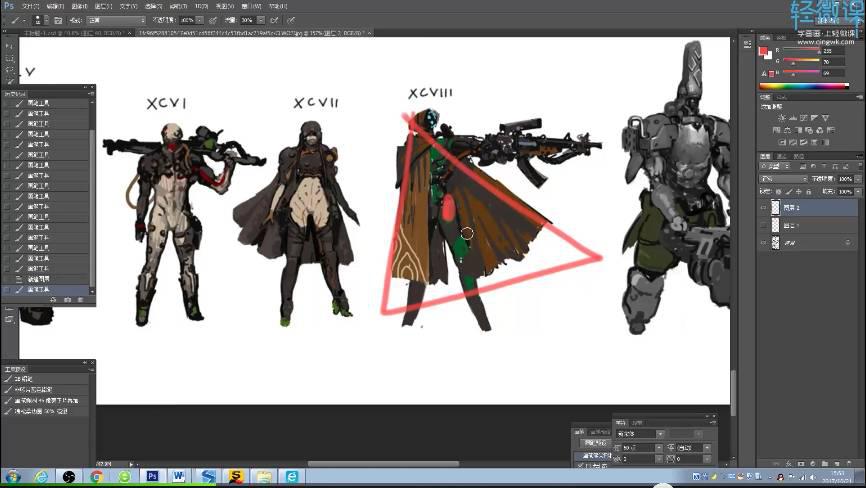
Task: Create new snapshot in History panel
Action: point(67,300)
